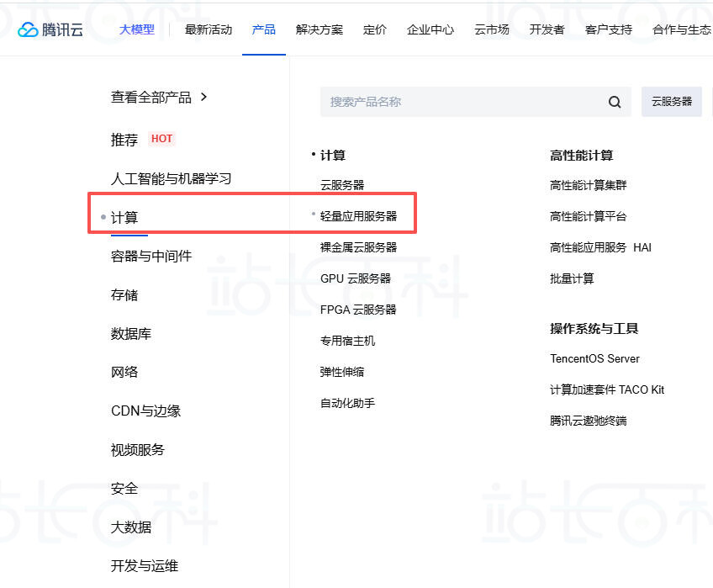Select 云市场 in the navigation bar
This screenshot has height=588, width=713.
click(491, 29)
